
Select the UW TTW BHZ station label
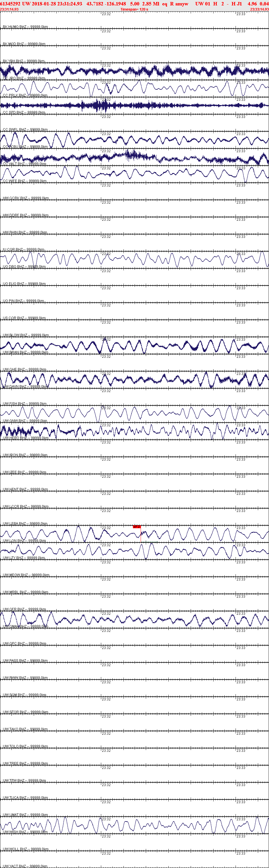pyautogui.click(x=24, y=780)
